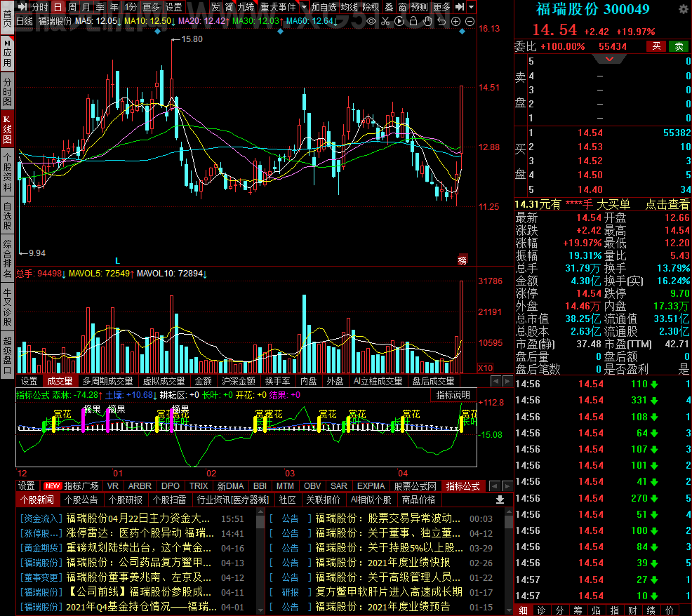Viewport: 692px width, 616px height.
Task: Open the 均线 moving average option
Action: (350, 7)
